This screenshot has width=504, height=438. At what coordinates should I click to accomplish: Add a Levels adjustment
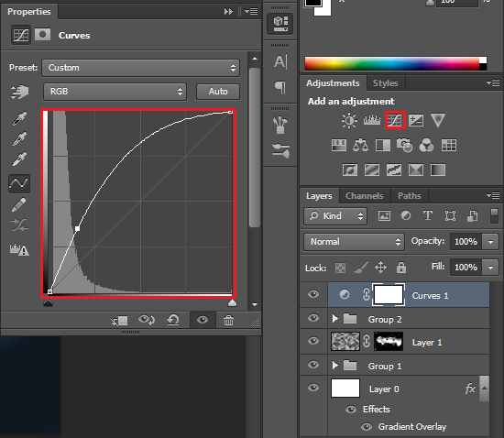coord(372,121)
